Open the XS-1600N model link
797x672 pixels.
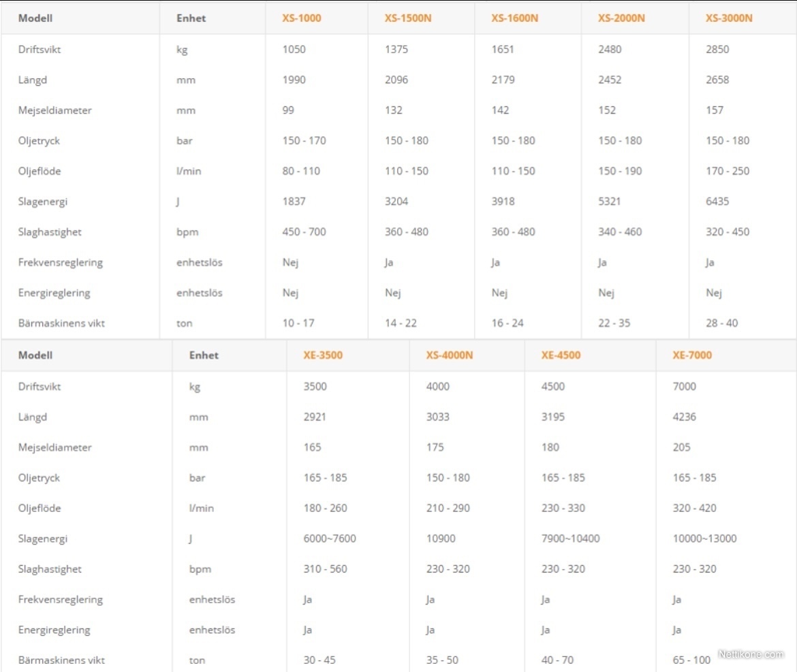pyautogui.click(x=514, y=18)
